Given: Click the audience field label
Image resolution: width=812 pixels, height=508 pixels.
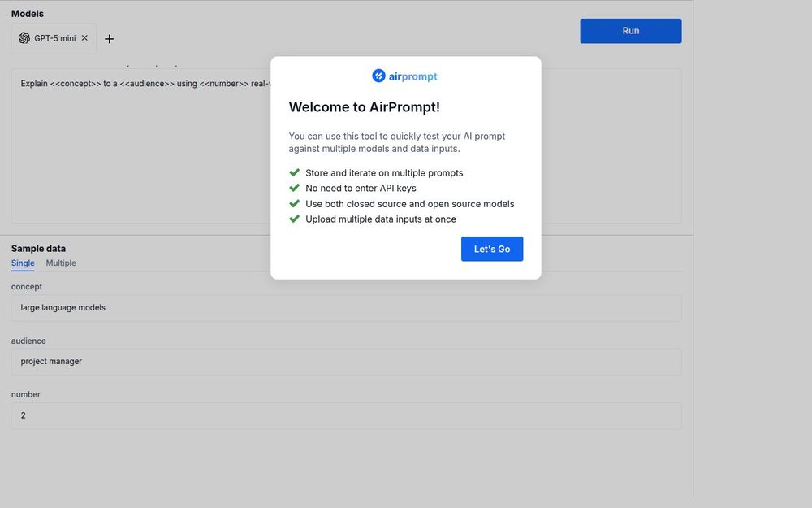Looking at the screenshot, I should click(28, 341).
